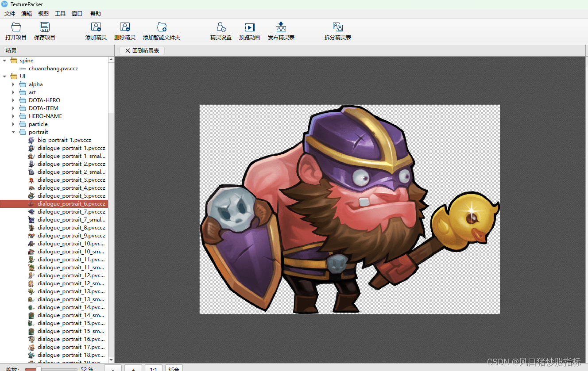Click the HERO-NAME folder label

[x=45, y=116]
